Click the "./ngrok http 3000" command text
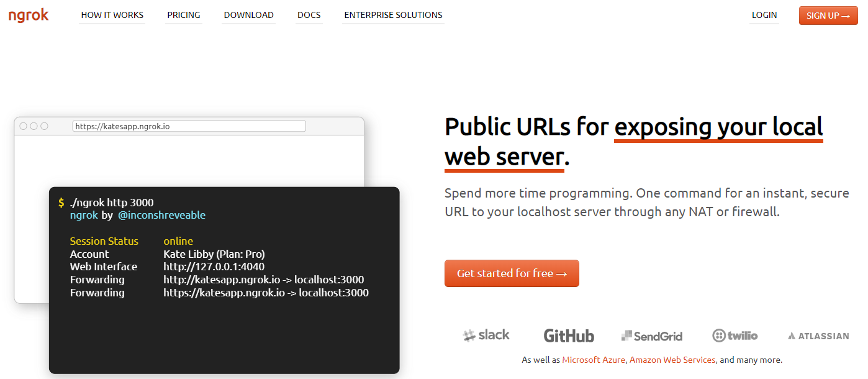This screenshot has height=379, width=868. (x=112, y=203)
